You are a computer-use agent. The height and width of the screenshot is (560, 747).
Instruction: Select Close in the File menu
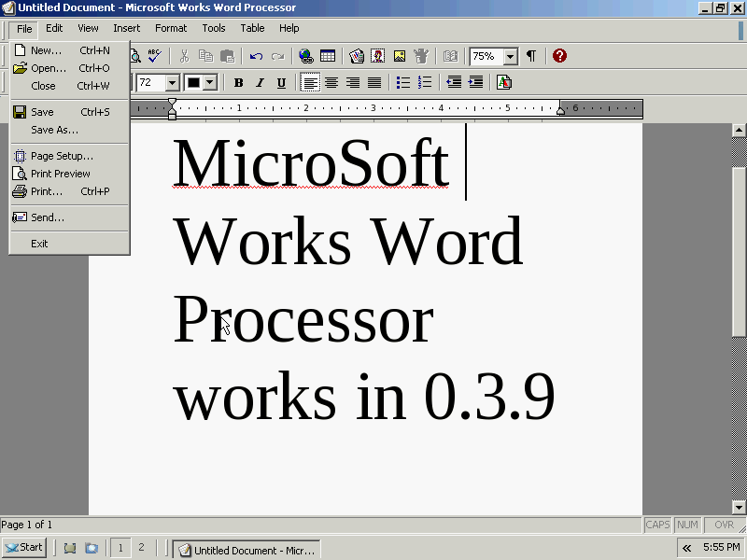point(69,86)
